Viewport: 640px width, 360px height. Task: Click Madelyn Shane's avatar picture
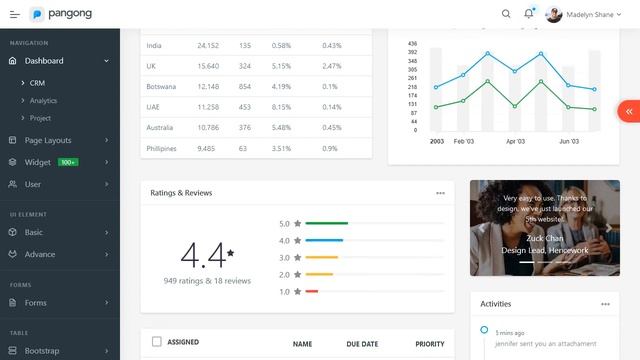pyautogui.click(x=553, y=14)
